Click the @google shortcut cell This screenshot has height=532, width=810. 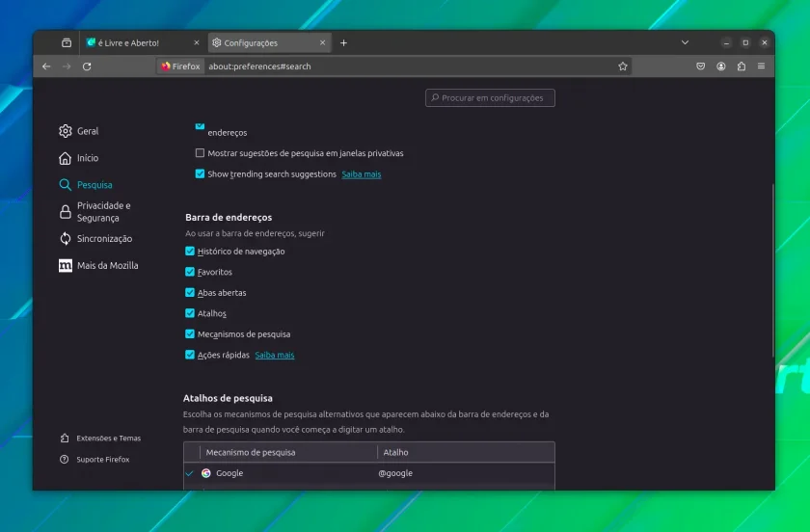(x=395, y=473)
